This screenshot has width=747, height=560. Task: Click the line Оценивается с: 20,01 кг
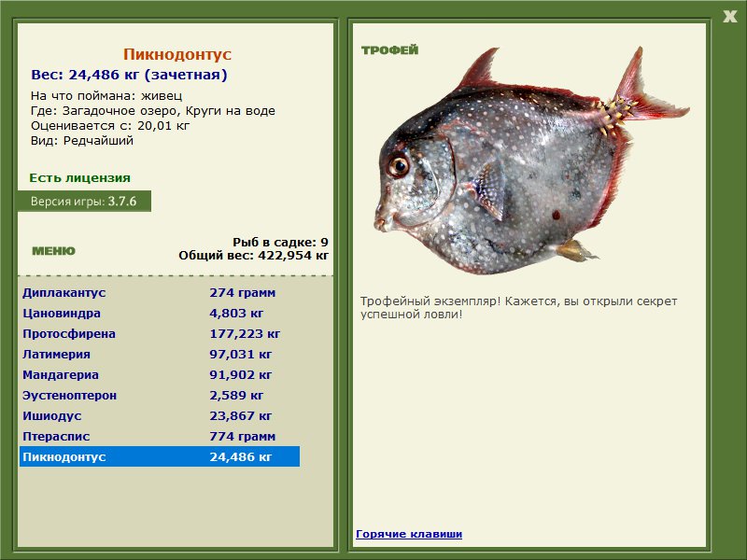[x=110, y=126]
